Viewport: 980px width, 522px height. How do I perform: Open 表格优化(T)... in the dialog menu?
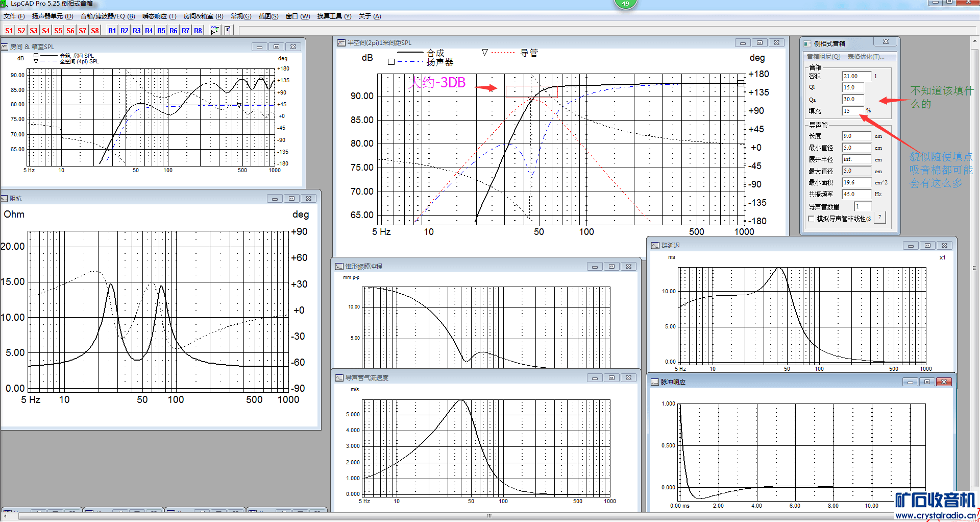pos(866,57)
